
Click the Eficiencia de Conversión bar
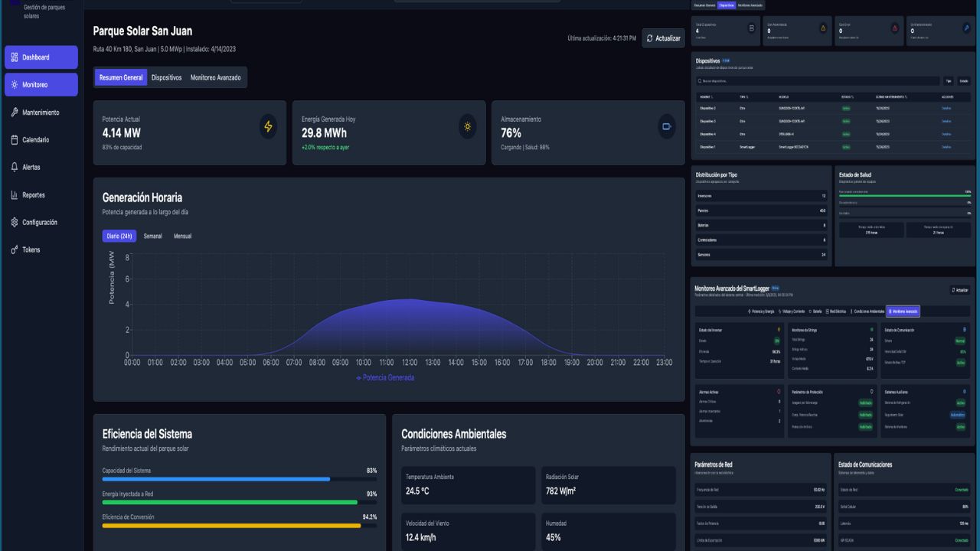tap(240, 526)
